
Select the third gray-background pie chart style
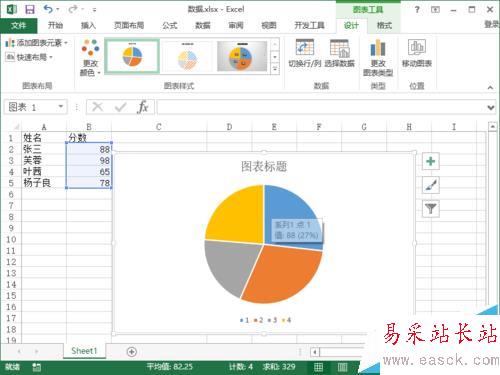point(242,56)
